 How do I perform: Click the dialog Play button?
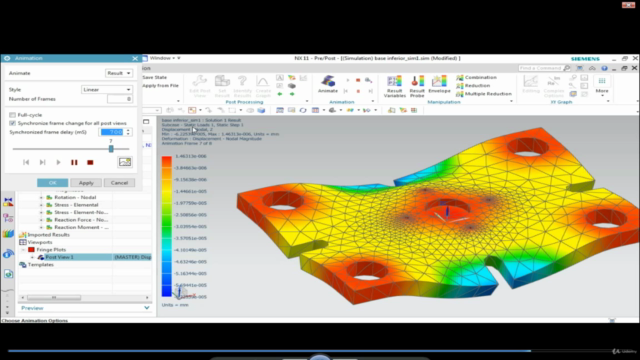click(x=58, y=162)
